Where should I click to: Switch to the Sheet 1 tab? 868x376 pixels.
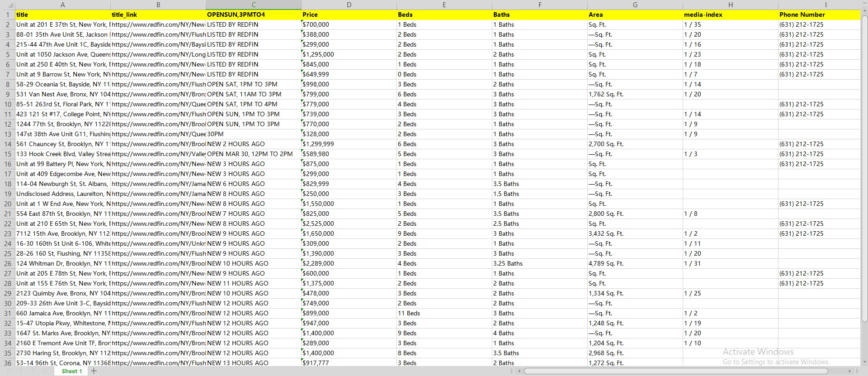[71, 371]
